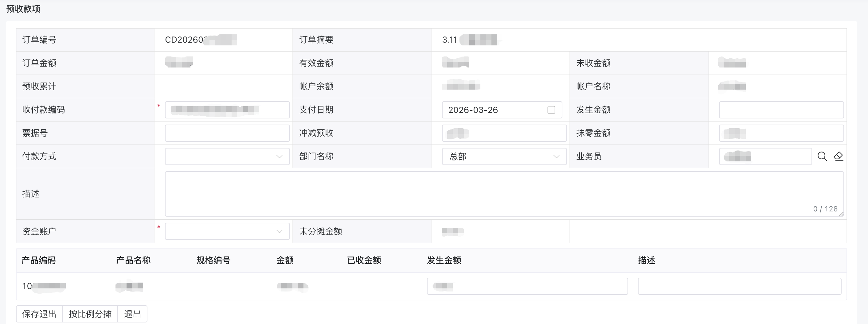The width and height of the screenshot is (868, 324).
Task: Click the calendar icon in 支付日期 field
Action: pyautogui.click(x=551, y=110)
